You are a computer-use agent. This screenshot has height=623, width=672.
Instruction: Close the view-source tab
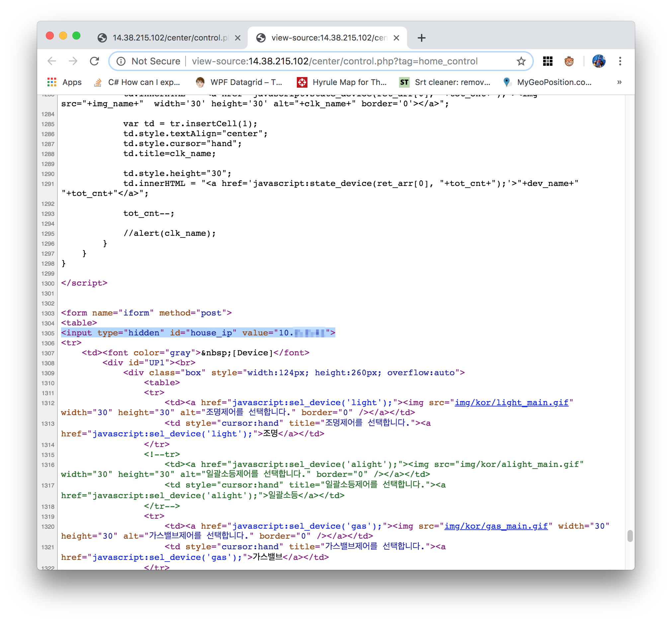pyautogui.click(x=396, y=38)
